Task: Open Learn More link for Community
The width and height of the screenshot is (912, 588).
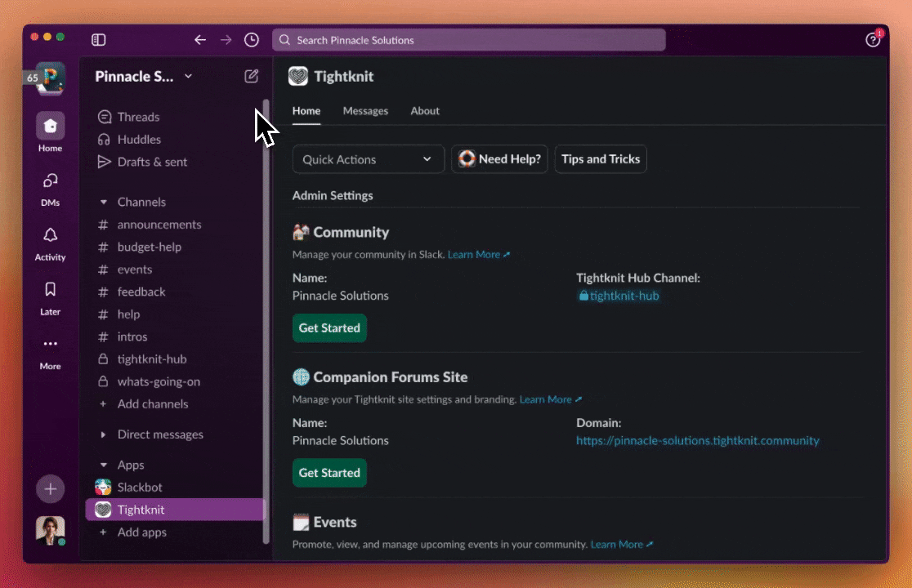Action: coord(478,255)
